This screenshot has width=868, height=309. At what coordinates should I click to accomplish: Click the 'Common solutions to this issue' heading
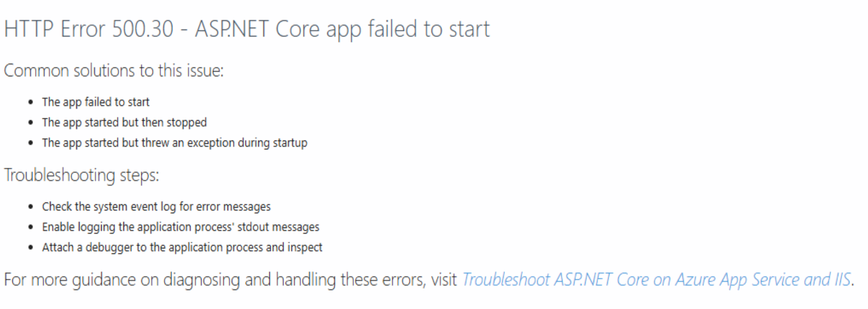(x=113, y=70)
